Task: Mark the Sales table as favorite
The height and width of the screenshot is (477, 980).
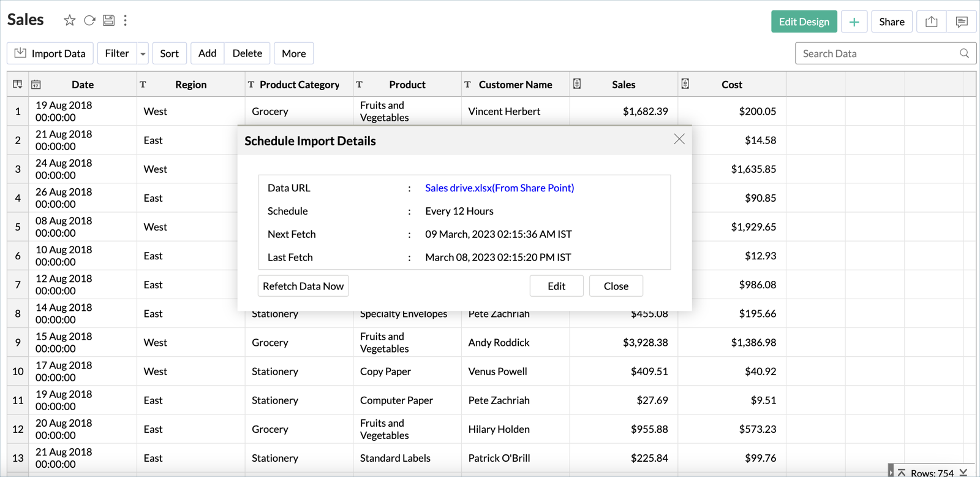Action: tap(69, 20)
